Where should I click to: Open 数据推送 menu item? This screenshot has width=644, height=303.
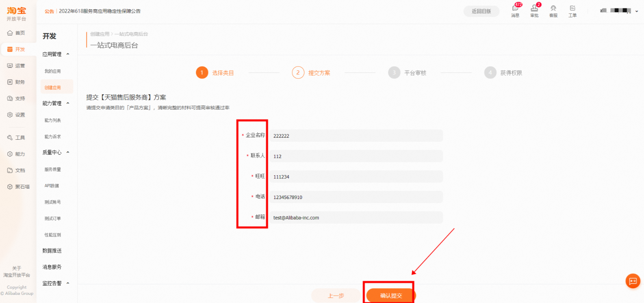tap(52, 251)
